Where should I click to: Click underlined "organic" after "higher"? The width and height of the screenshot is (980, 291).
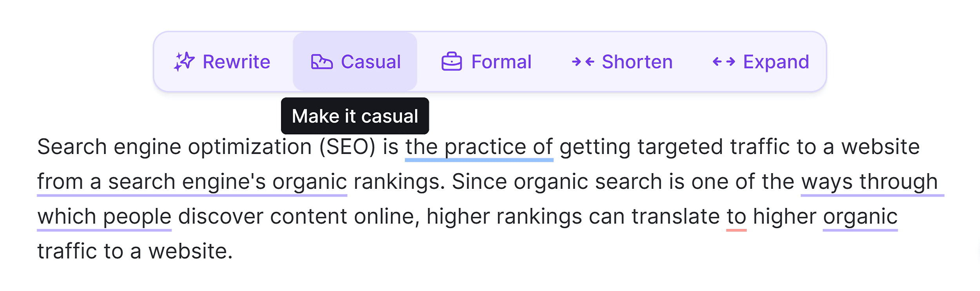point(860,217)
